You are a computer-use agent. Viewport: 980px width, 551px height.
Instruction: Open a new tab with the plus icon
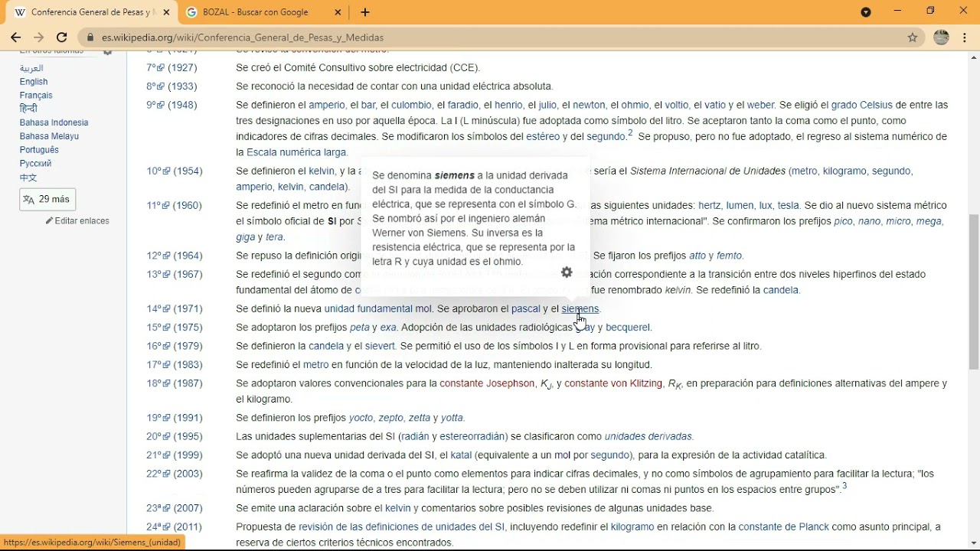click(365, 12)
